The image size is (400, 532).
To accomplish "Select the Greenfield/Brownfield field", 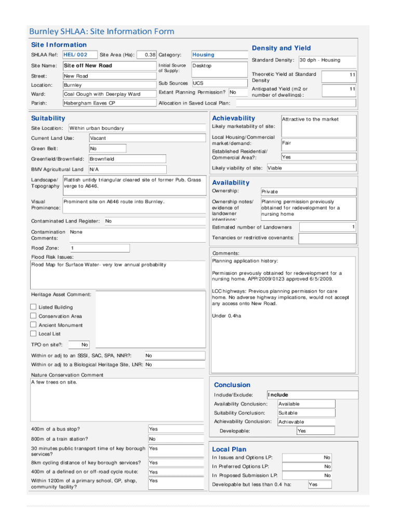I will [x=127, y=159].
